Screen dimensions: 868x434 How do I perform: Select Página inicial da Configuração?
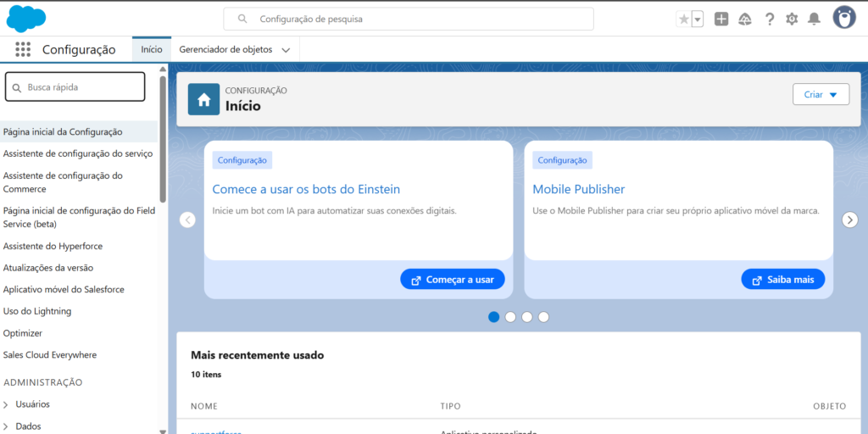coord(79,131)
